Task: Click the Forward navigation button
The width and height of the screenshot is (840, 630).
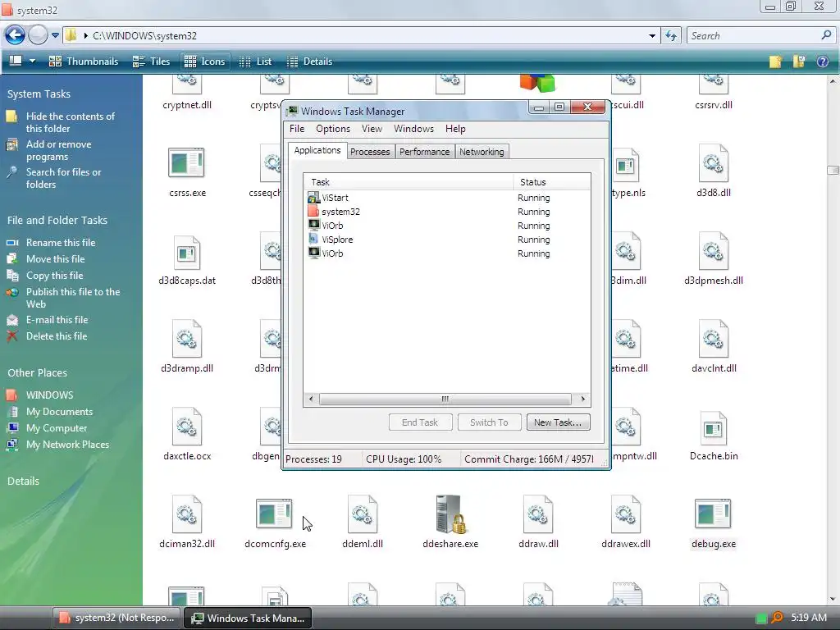Action: click(x=38, y=36)
